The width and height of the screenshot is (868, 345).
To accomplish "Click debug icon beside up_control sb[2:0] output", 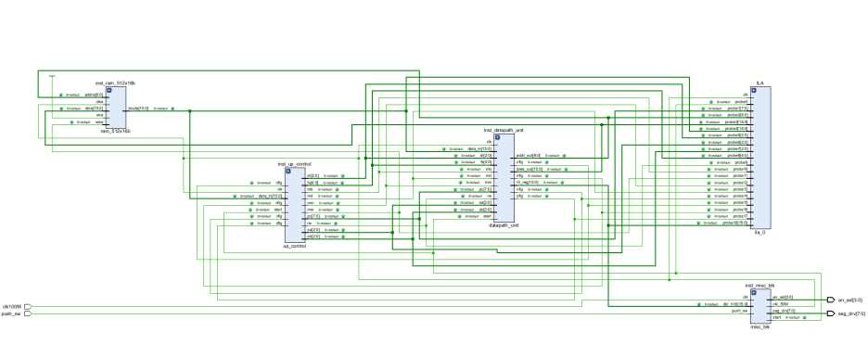I will [x=343, y=236].
